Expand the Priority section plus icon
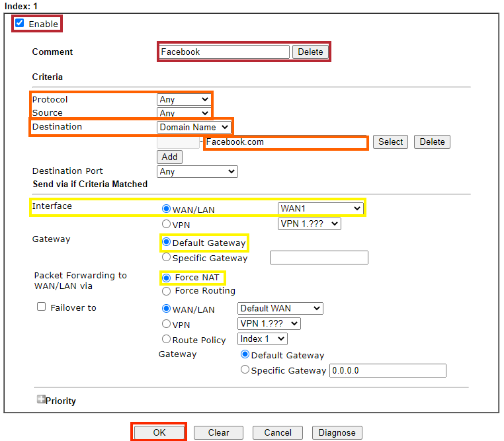This screenshot has height=441, width=504. [x=41, y=399]
